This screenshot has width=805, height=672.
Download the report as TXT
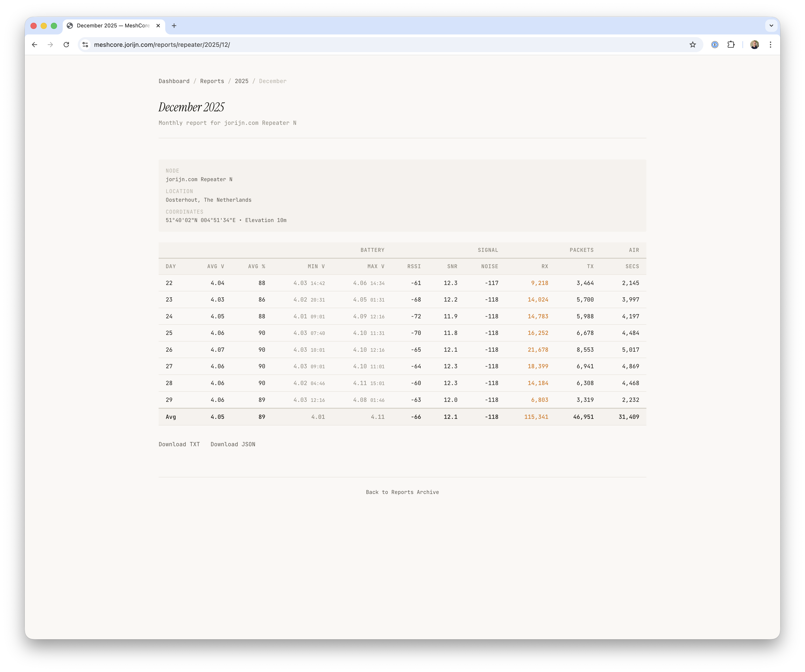pos(179,444)
